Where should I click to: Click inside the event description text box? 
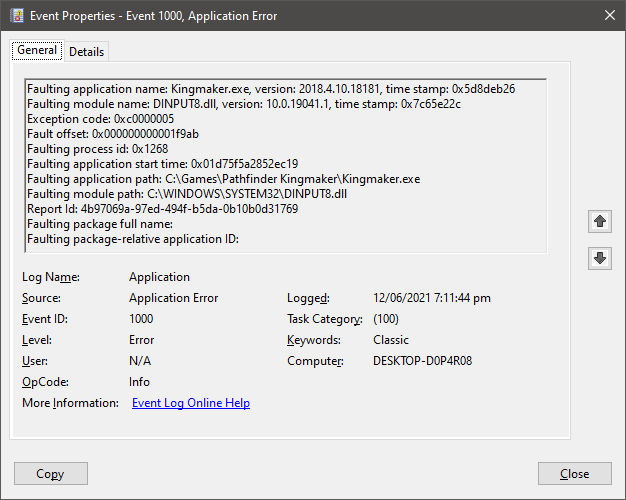click(285, 166)
